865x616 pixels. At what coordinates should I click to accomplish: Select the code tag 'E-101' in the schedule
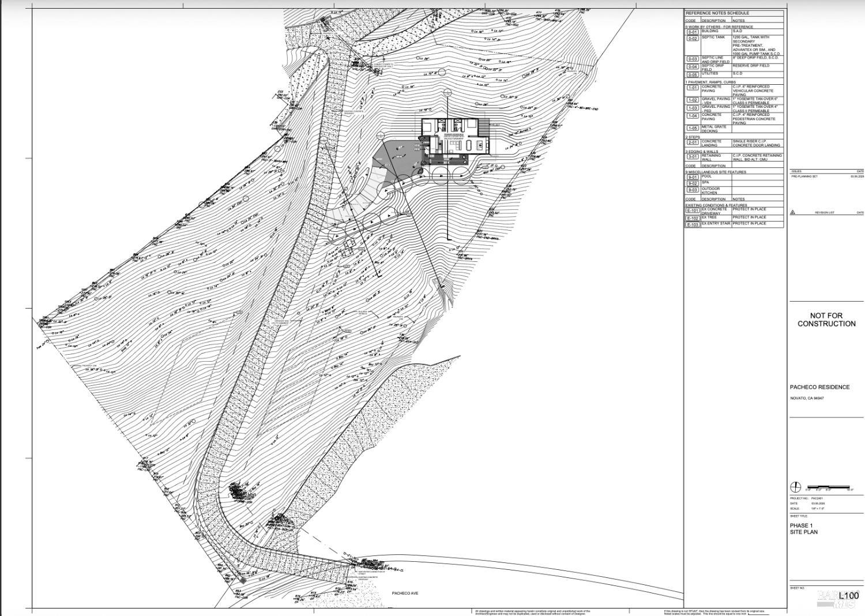tap(693, 211)
